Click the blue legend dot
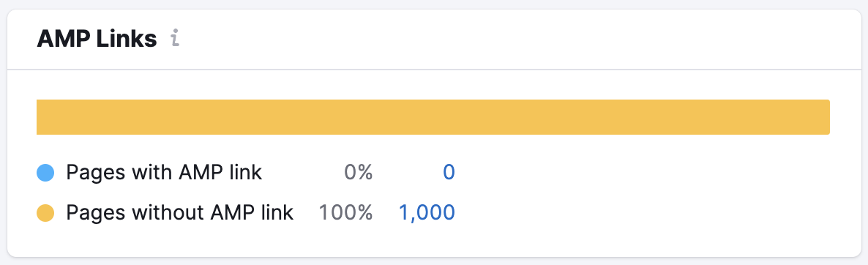This screenshot has width=868, height=265. pos(45,173)
